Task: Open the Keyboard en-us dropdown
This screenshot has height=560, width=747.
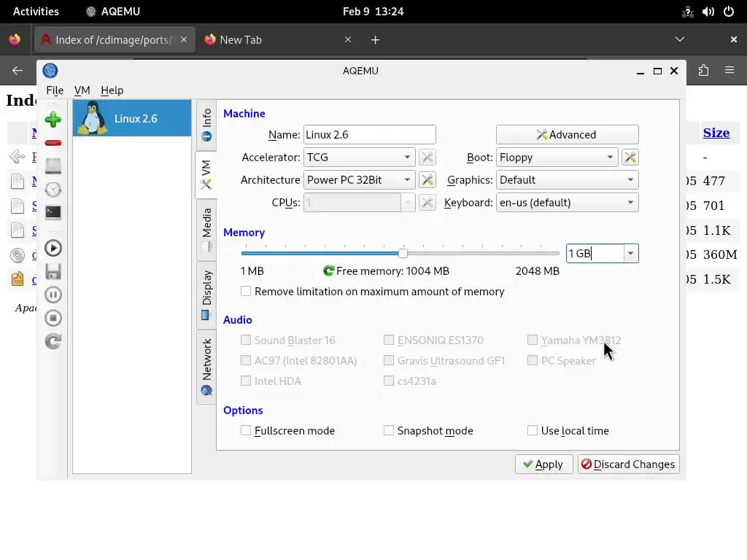Action: [x=567, y=203]
